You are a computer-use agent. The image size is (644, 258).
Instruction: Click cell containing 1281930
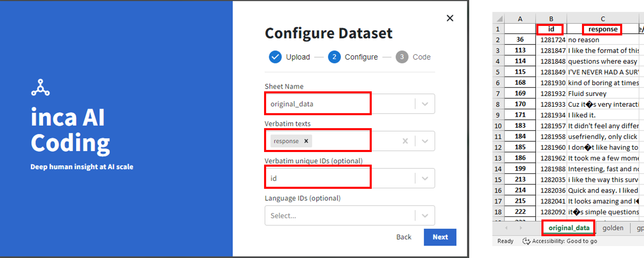551,83
